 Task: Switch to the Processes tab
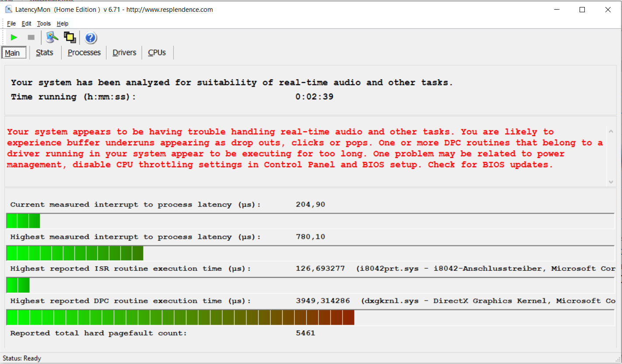(x=84, y=52)
